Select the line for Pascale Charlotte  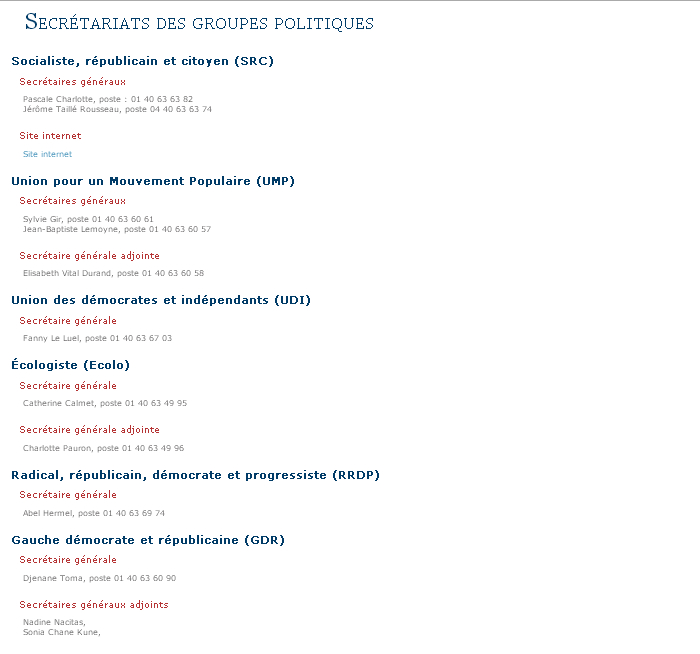[108, 99]
